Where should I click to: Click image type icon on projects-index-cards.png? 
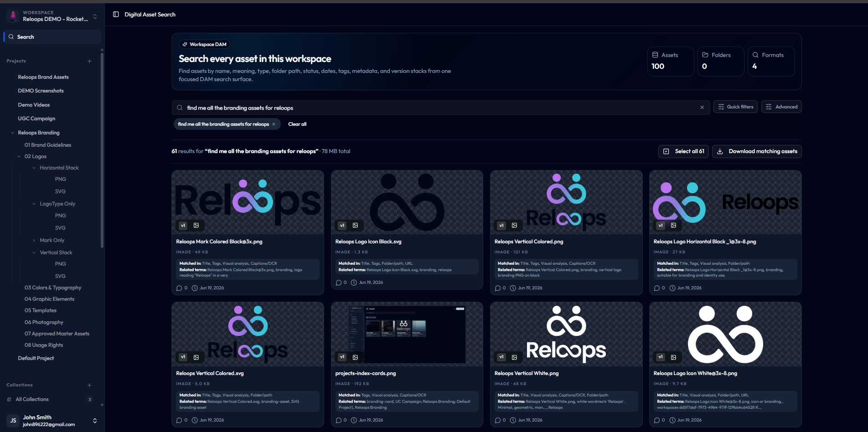coord(355,357)
